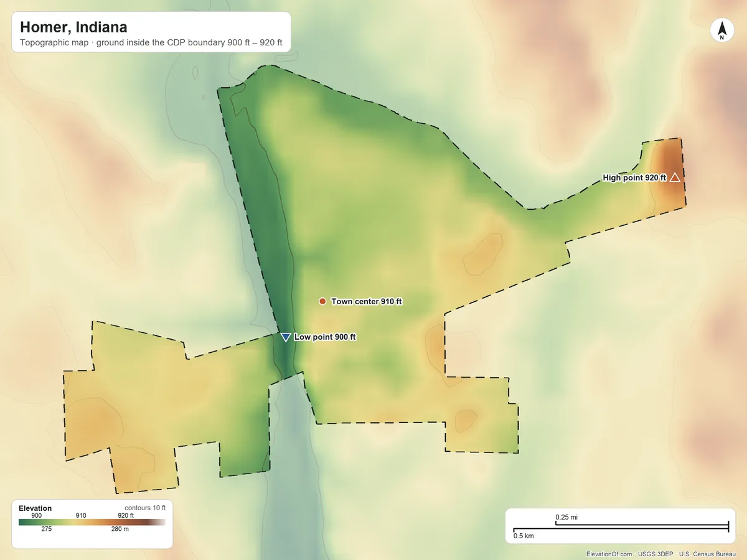Click the 'contours 10 ft' legend note
The width and height of the screenshot is (747, 560).
pyautogui.click(x=145, y=508)
